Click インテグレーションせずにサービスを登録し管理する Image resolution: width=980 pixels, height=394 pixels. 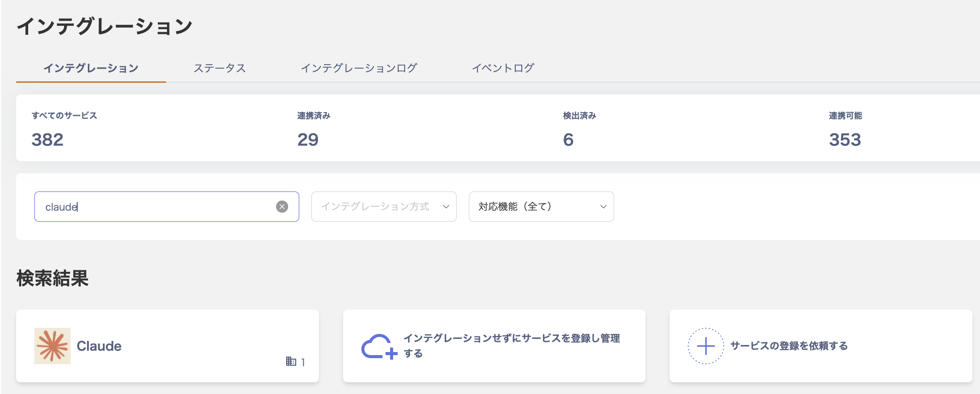[x=511, y=346]
